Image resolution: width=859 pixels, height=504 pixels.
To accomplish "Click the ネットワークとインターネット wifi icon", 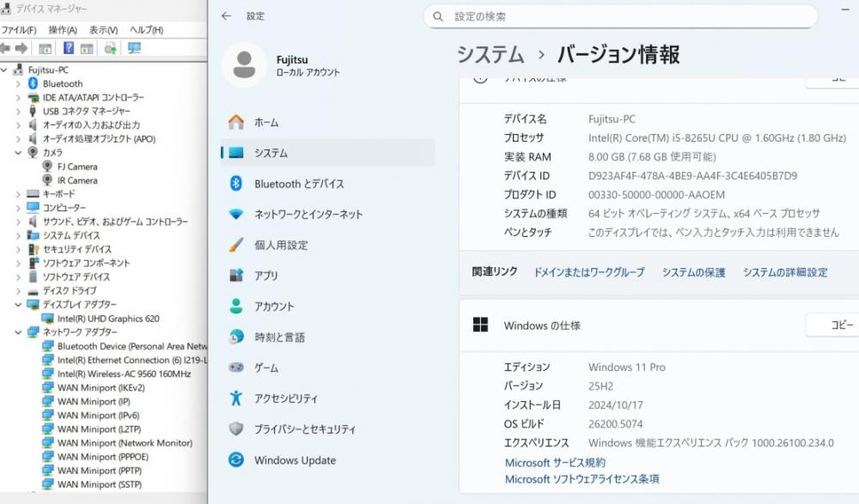I will pos(236,214).
